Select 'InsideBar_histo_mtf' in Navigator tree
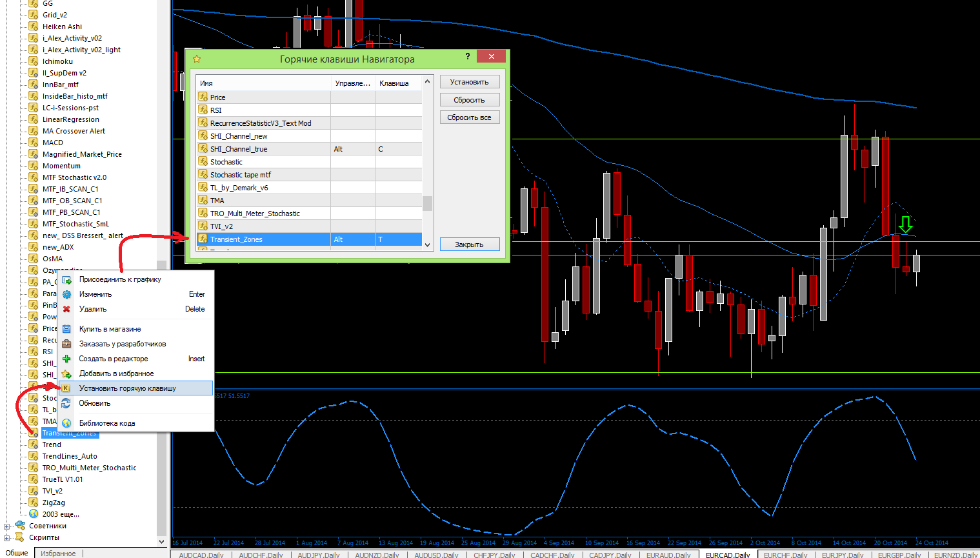The height and width of the screenshot is (558, 980). pos(75,96)
